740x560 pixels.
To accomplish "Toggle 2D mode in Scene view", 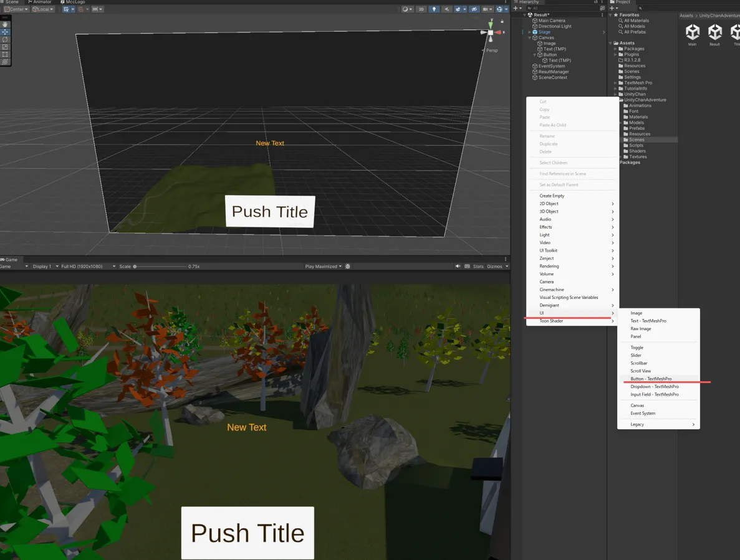I will coord(421,9).
